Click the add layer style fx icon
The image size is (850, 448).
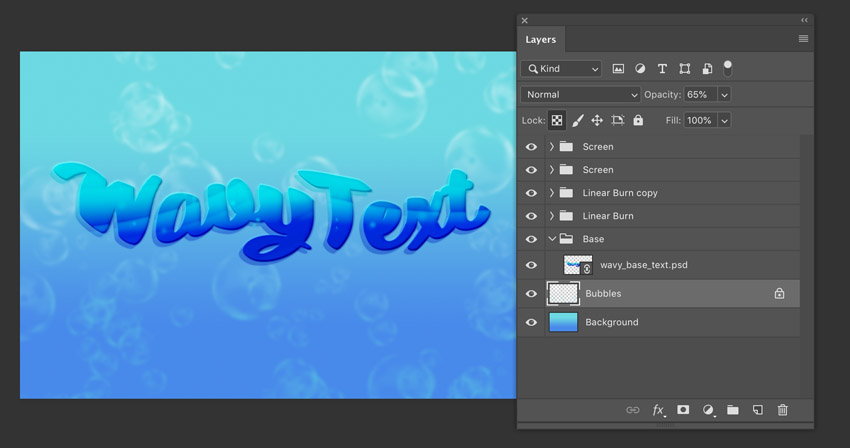tap(659, 410)
